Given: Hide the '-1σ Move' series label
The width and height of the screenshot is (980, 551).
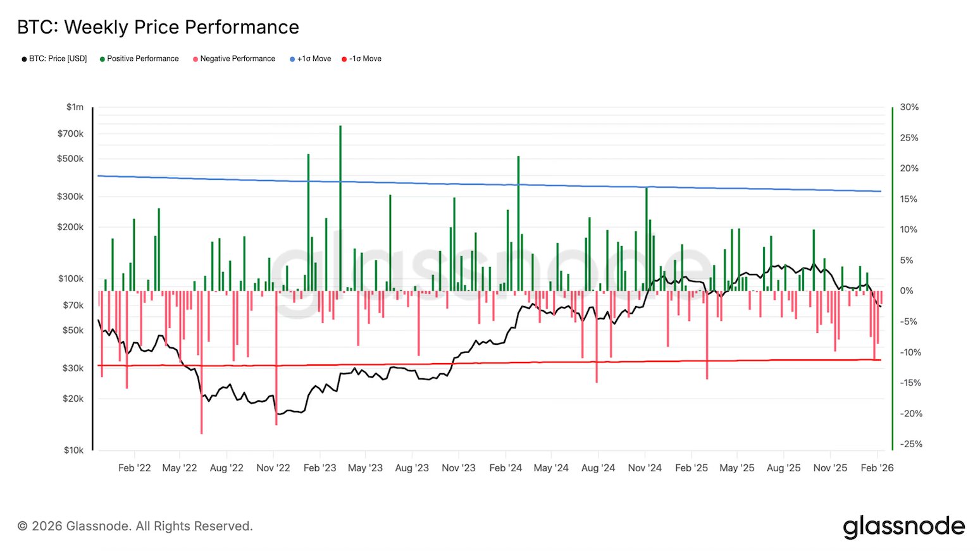Looking at the screenshot, I should pos(365,59).
